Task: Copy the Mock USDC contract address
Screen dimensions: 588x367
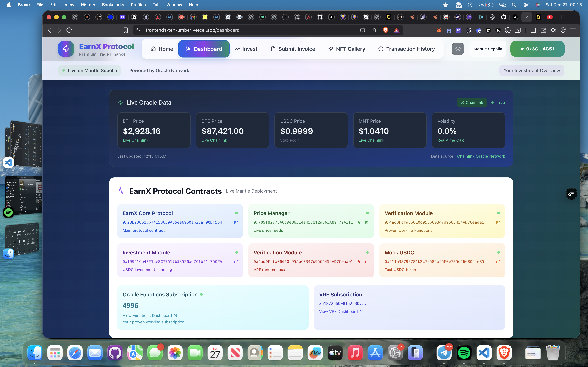Action: coord(491,262)
